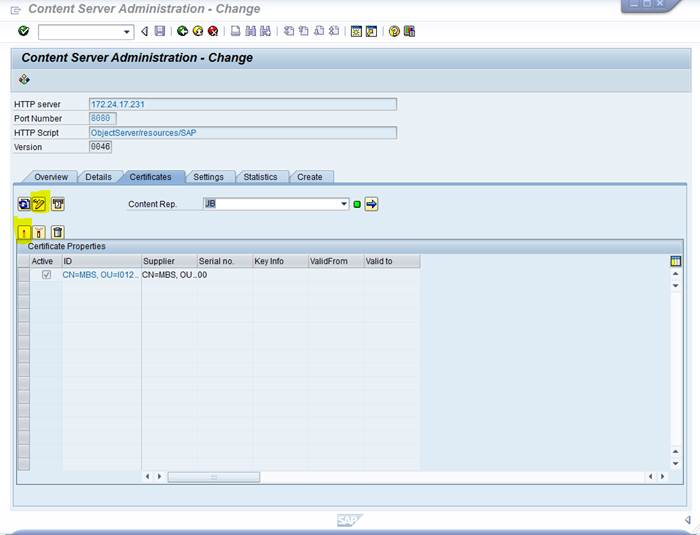
Task: Click the table layout settings icon
Action: 676,261
